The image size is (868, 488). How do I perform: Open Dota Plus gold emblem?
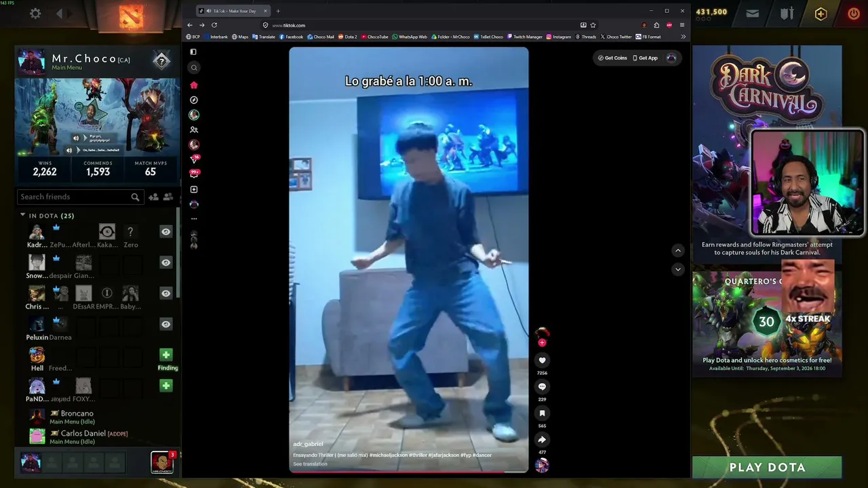(821, 14)
